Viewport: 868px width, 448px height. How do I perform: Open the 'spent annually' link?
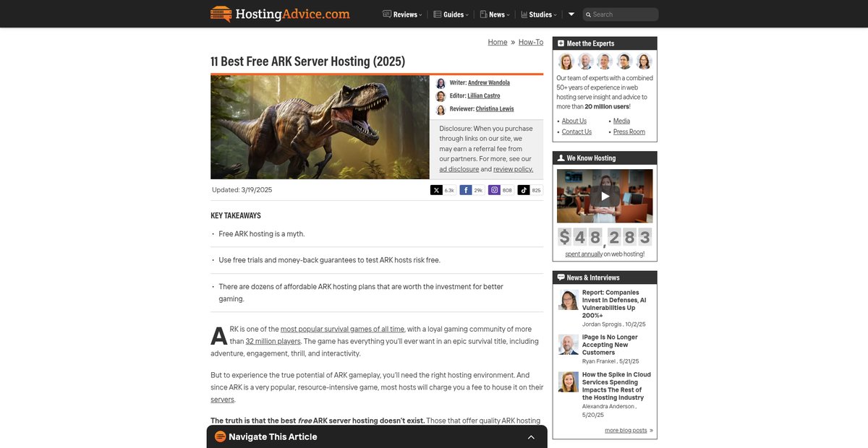(584, 254)
